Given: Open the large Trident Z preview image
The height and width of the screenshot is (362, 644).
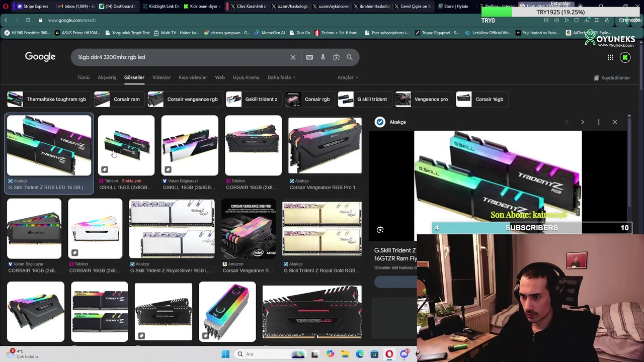Looking at the screenshot, I should click(x=498, y=186).
